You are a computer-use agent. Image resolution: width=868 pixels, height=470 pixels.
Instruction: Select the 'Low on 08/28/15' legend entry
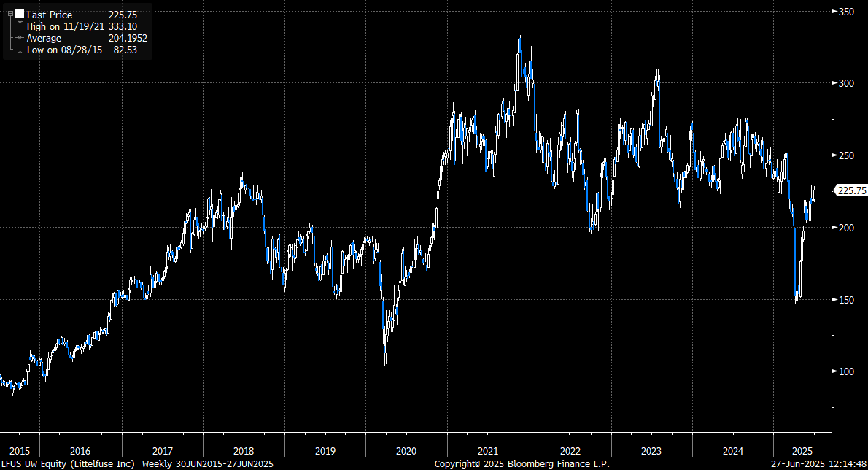click(x=65, y=50)
